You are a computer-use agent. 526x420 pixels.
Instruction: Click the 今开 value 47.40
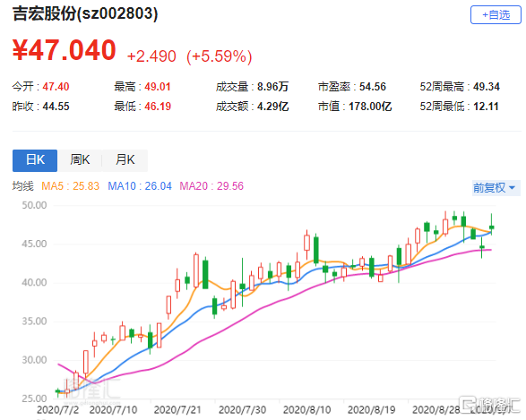pyautogui.click(x=56, y=87)
